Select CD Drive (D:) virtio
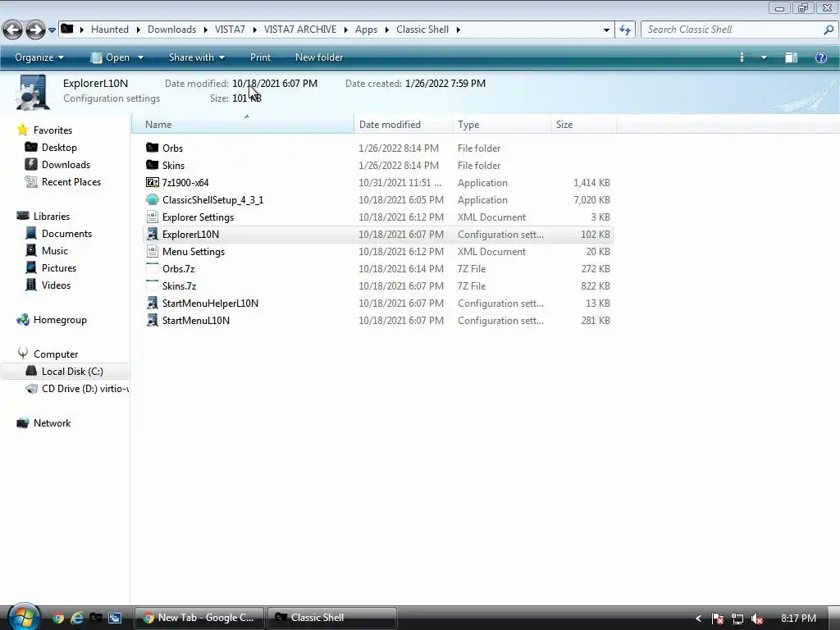 pos(84,388)
